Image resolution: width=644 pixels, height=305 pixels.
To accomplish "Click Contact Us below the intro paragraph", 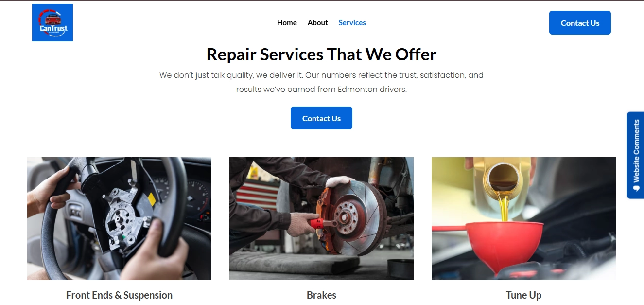I will (x=321, y=118).
